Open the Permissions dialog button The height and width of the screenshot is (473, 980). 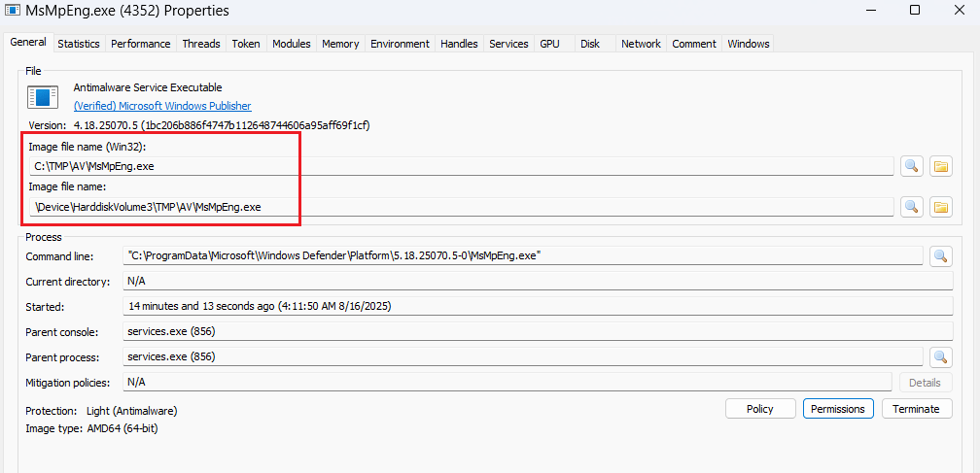coord(837,409)
